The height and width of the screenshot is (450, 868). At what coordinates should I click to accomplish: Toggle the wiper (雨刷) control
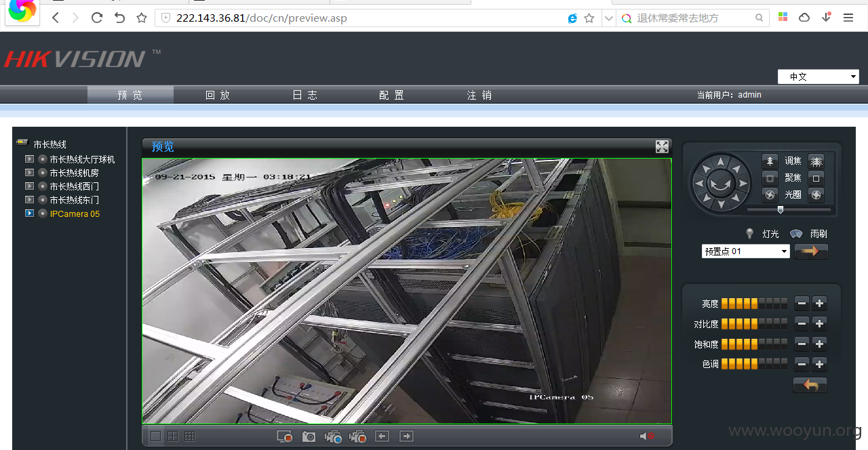[x=796, y=234]
